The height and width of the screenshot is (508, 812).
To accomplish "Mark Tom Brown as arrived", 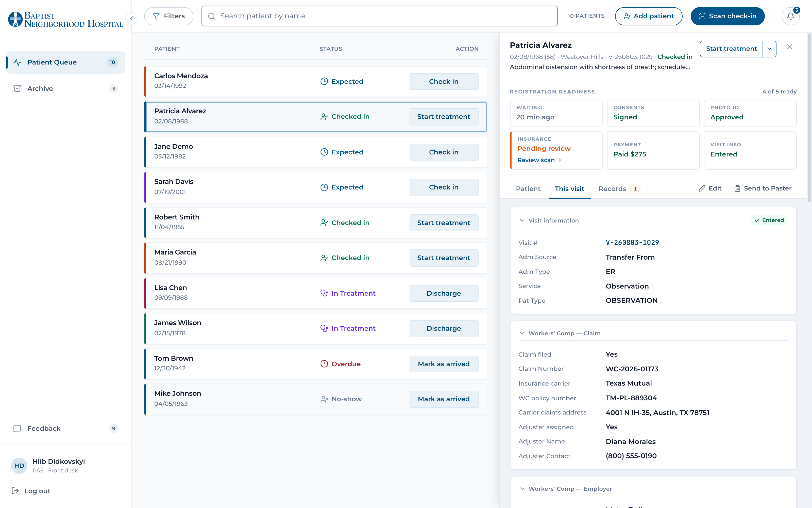I will point(444,364).
